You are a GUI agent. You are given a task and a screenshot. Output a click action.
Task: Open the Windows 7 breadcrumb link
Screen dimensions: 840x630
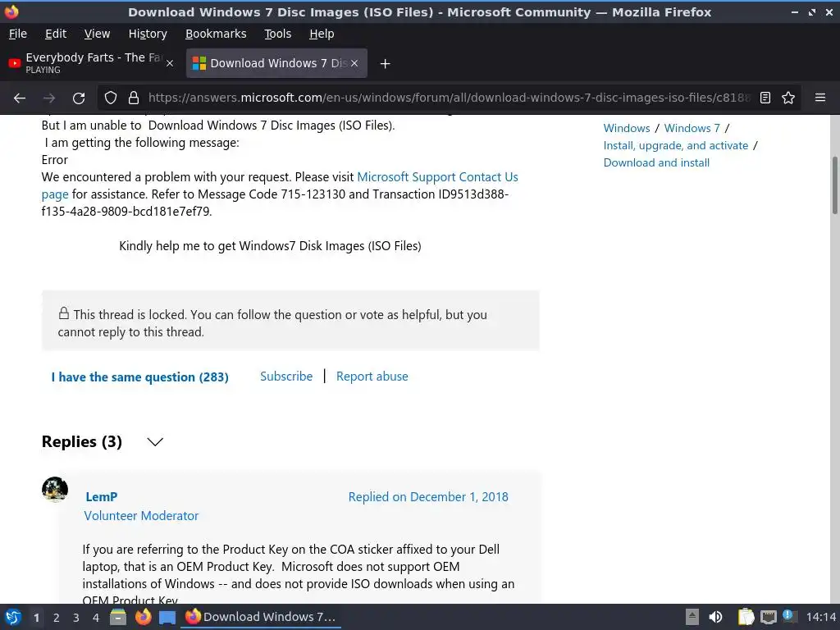(x=692, y=128)
